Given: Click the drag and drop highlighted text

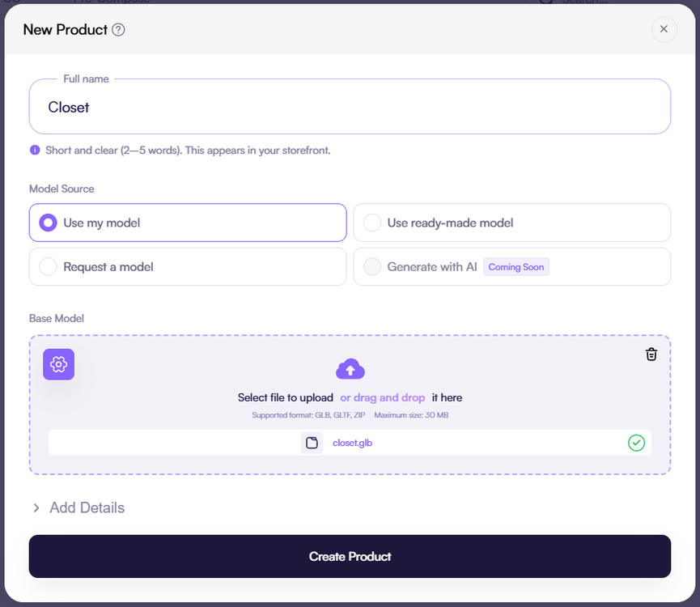Looking at the screenshot, I should click(383, 397).
